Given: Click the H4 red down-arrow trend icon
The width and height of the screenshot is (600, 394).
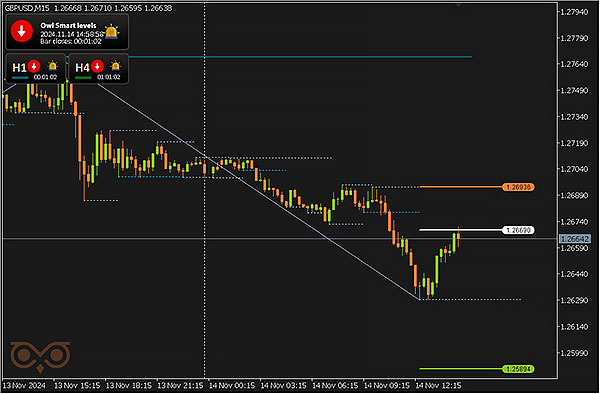Looking at the screenshot, I should pyautogui.click(x=97, y=67).
